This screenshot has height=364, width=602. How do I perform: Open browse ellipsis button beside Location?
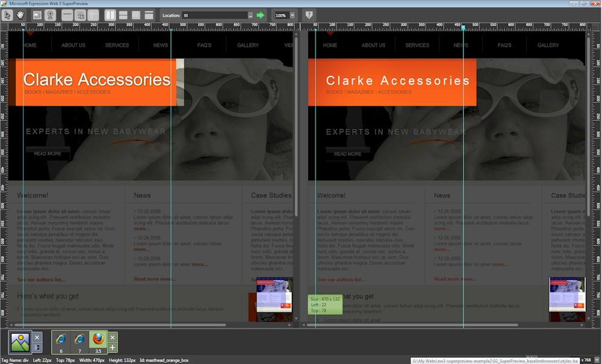(250, 16)
